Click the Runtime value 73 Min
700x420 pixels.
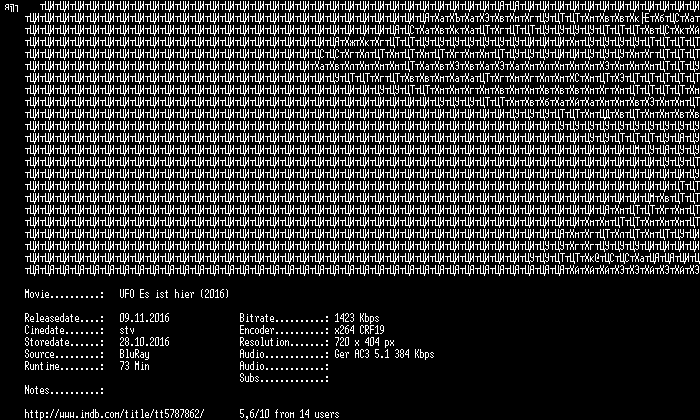point(134,366)
